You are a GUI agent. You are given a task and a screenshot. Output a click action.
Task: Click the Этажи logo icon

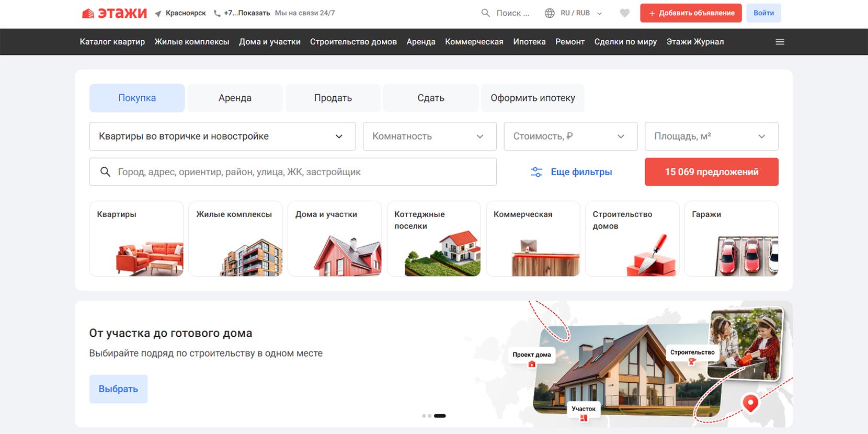click(88, 13)
